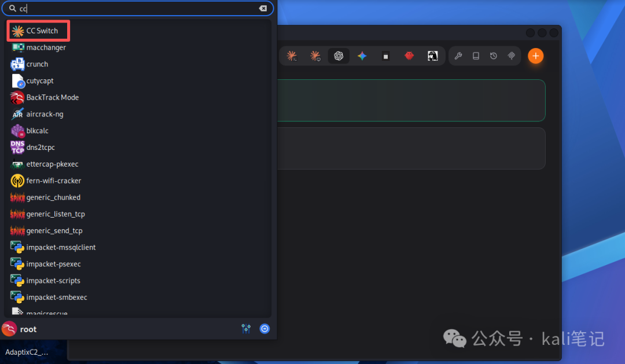The image size is (625, 364).
Task: Launch CC Switch from the search results
Action: point(38,31)
